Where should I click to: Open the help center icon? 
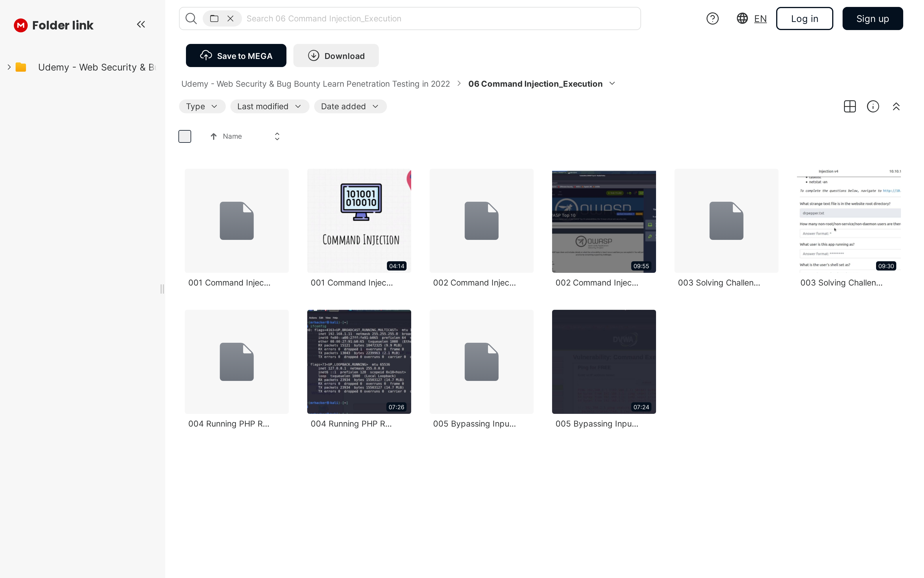tap(712, 18)
